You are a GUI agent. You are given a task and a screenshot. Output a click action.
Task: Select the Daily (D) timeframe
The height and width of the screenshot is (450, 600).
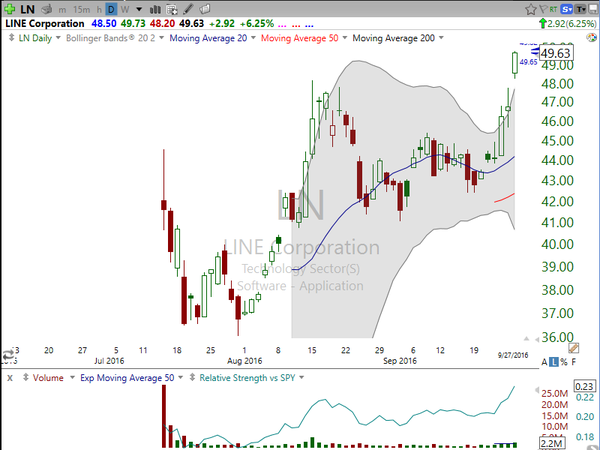coord(111,9)
